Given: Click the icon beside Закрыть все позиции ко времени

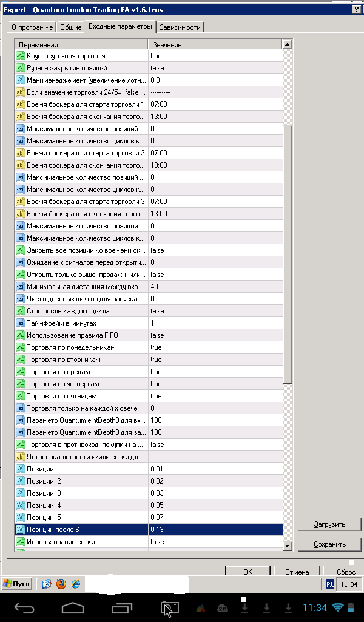Looking at the screenshot, I should click(x=21, y=250).
